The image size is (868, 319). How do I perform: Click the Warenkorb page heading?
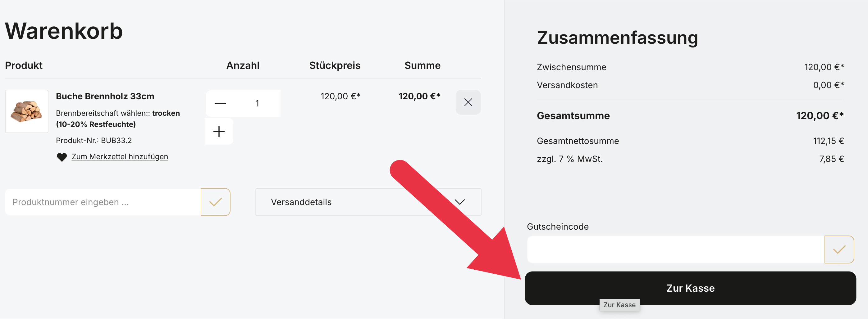pyautogui.click(x=64, y=31)
